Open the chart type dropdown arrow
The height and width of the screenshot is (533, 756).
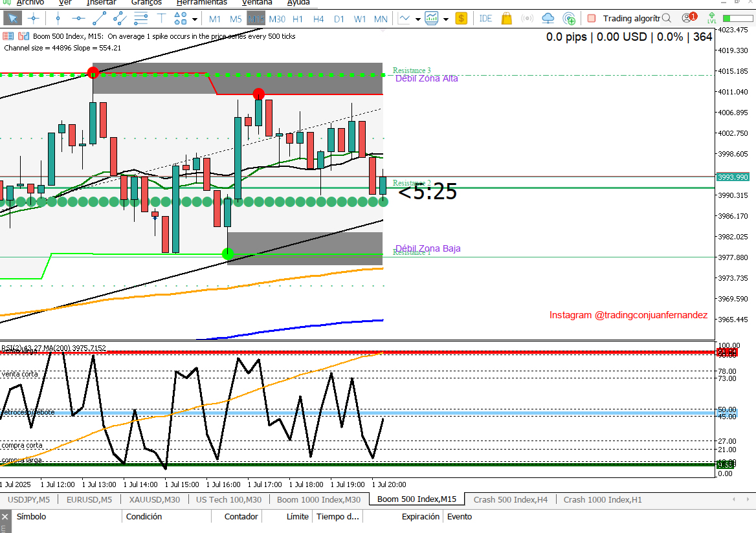(418, 19)
